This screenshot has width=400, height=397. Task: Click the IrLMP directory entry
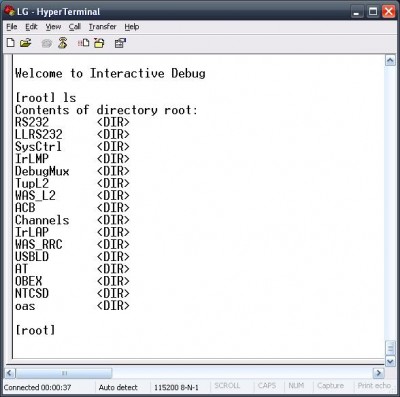coord(32,159)
